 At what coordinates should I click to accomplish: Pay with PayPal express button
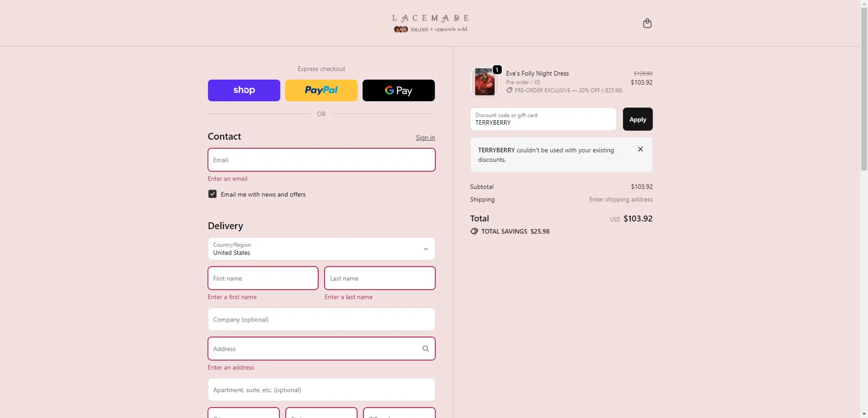click(321, 90)
